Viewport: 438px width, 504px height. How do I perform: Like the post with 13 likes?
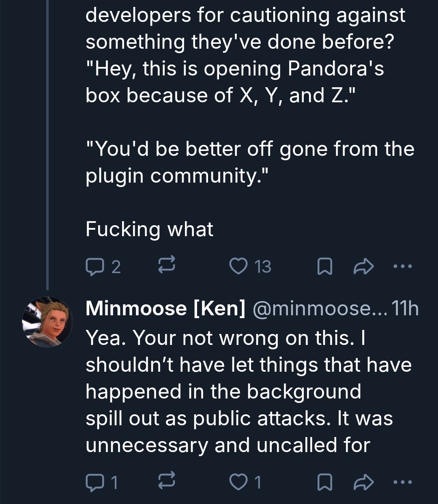coord(236,266)
